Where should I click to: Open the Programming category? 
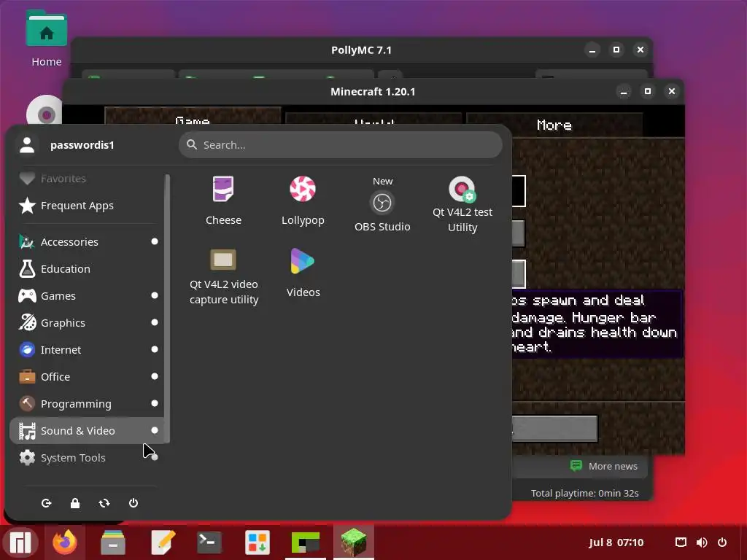tap(88, 404)
